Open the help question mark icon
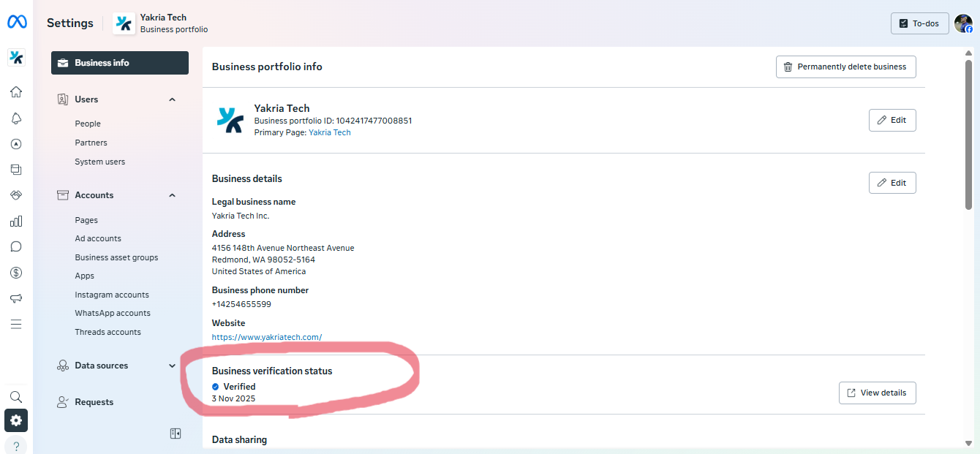 (x=16, y=446)
